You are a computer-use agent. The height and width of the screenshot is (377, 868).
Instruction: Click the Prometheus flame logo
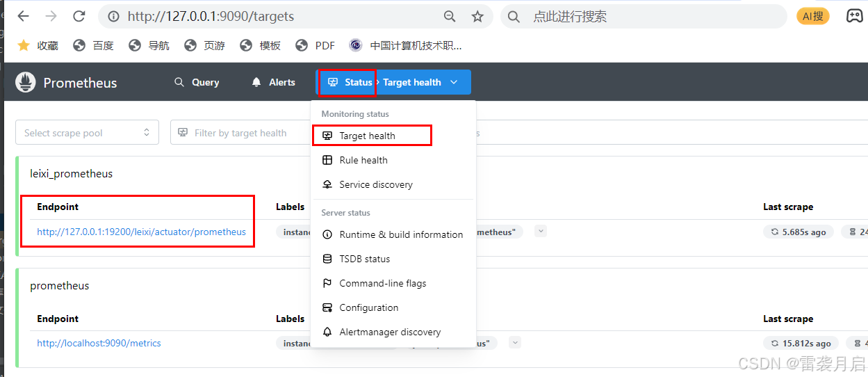point(26,82)
